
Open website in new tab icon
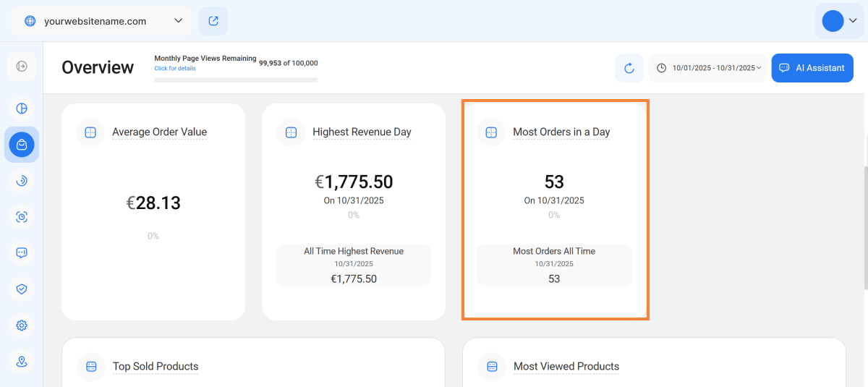tap(213, 21)
